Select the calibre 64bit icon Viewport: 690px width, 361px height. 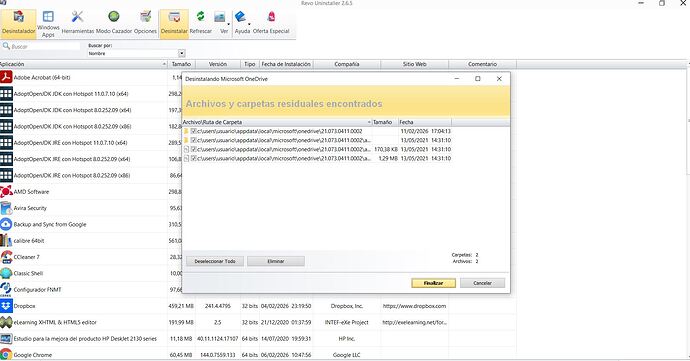(6, 241)
